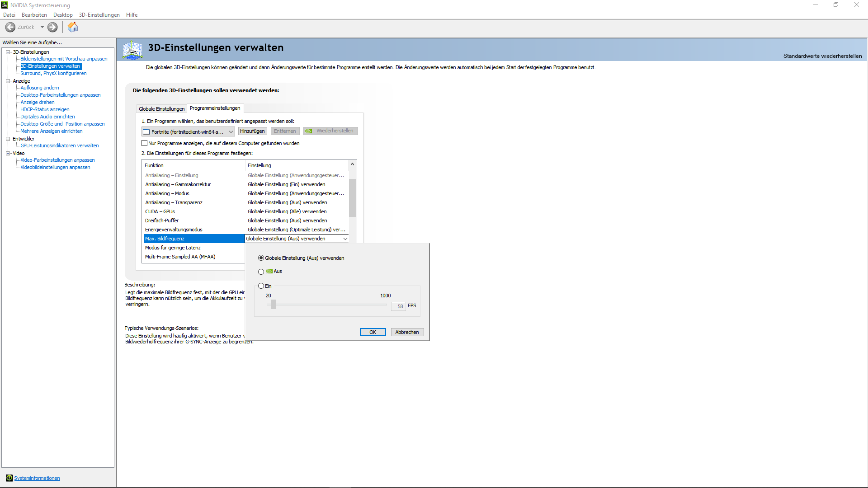
Task: Click the NVIDIA logo next to Aus option
Action: click(x=269, y=272)
